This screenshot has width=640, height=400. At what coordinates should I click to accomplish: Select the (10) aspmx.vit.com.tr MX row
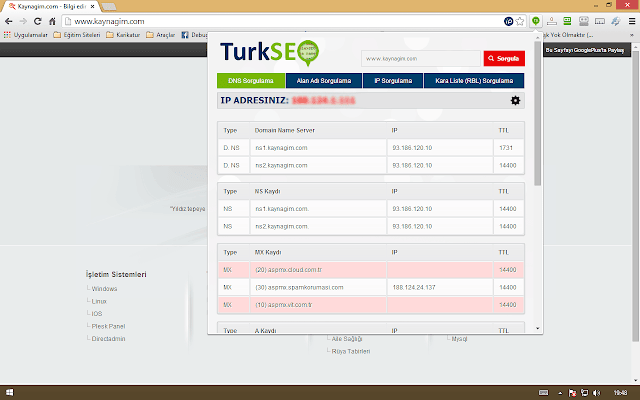(x=371, y=305)
